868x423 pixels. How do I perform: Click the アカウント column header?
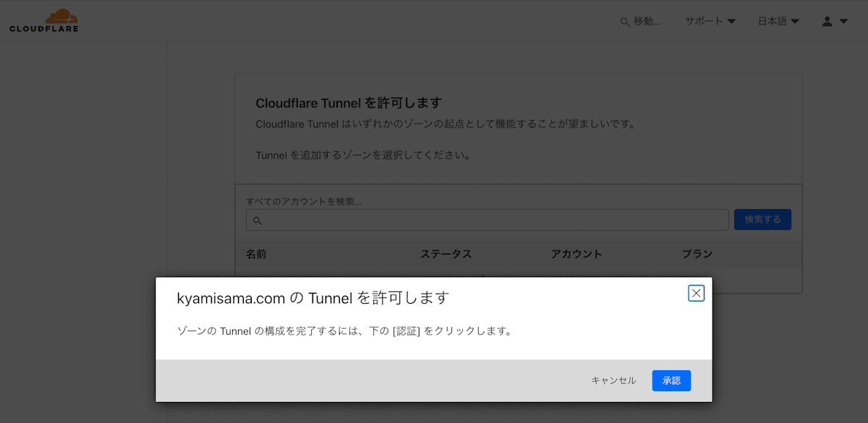pyautogui.click(x=576, y=255)
